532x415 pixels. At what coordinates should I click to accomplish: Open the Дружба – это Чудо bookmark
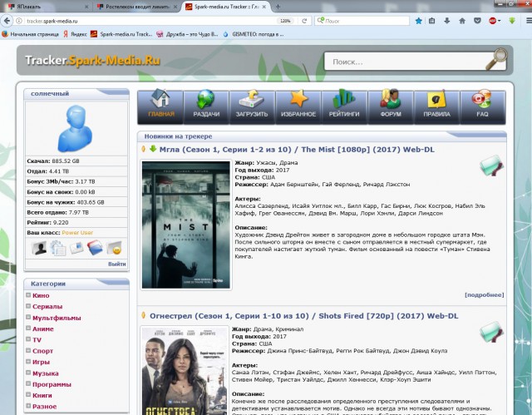click(x=187, y=34)
